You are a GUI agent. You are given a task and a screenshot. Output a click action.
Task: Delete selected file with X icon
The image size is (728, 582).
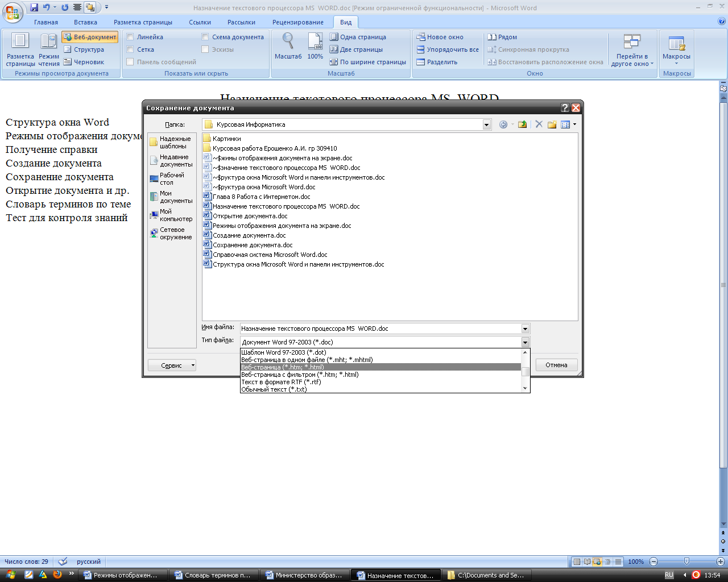point(539,124)
